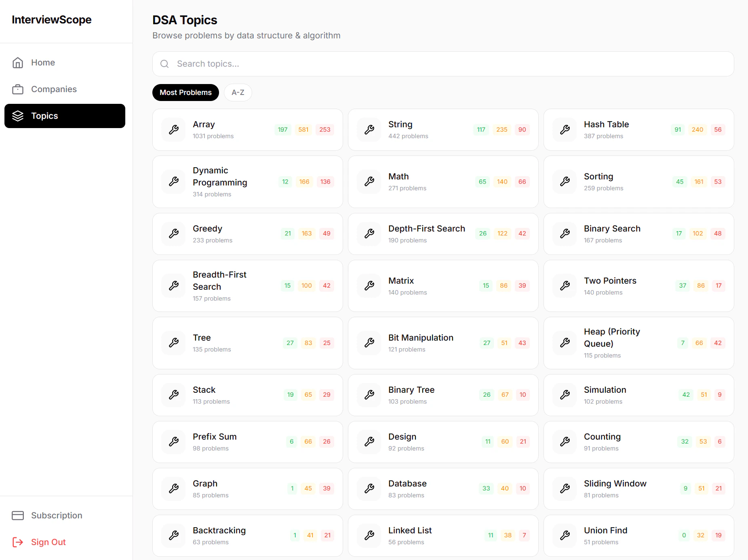
Task: Open the Counting topic
Action: coord(639,442)
